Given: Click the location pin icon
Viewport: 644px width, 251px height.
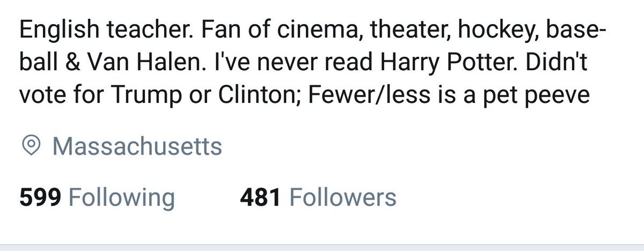Looking at the screenshot, I should pyautogui.click(x=32, y=146).
